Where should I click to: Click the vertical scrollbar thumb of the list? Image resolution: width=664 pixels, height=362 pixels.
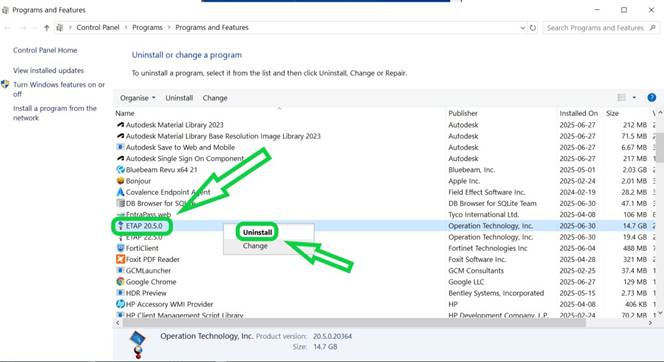click(660, 147)
